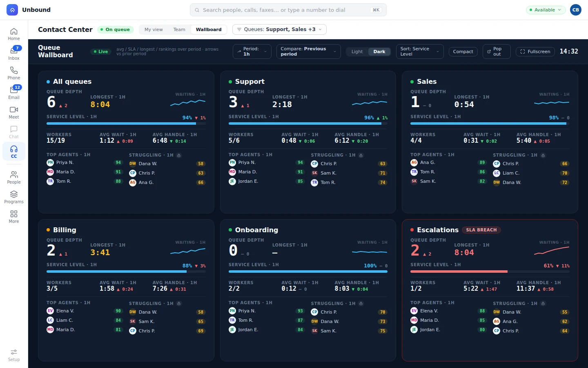
Task: Click lock icon in Sales Struggling header
Action: point(543,155)
